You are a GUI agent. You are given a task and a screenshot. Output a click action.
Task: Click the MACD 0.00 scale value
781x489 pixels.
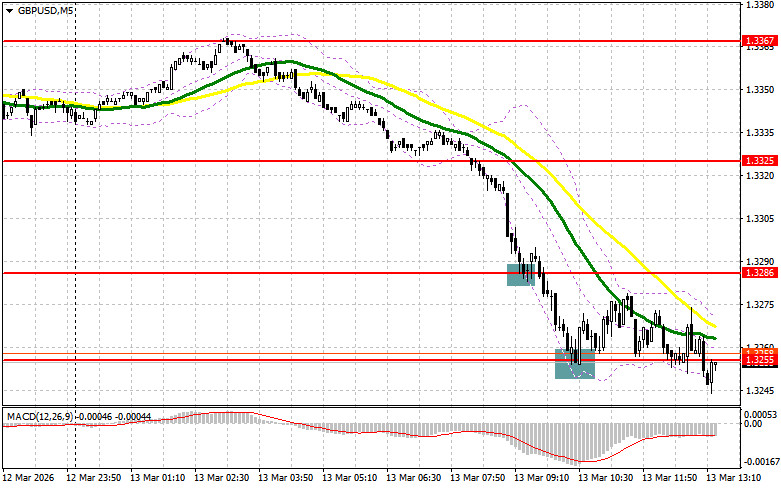753,424
